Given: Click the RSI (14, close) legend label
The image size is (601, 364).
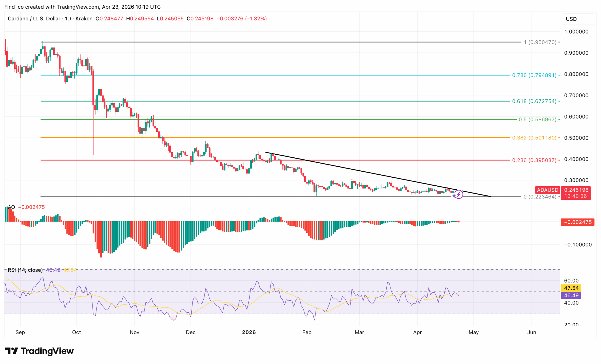Looking at the screenshot, I should click(x=25, y=270).
